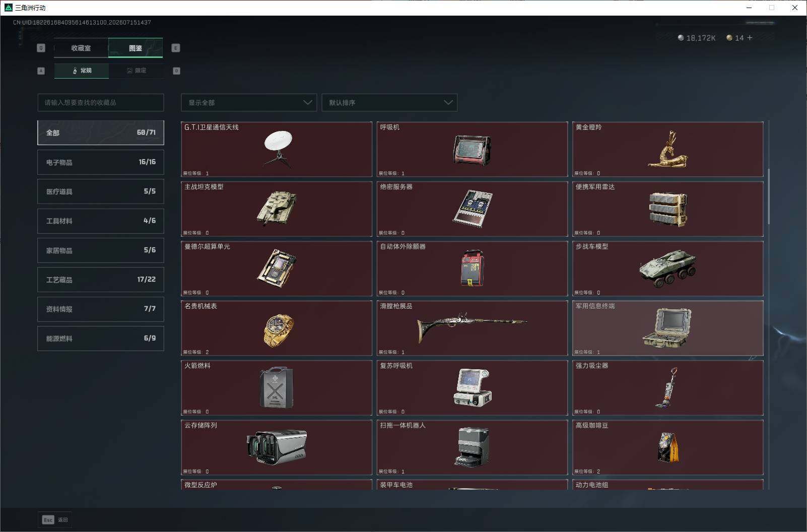Select the 绝密服务器 server item icon

pos(472,209)
